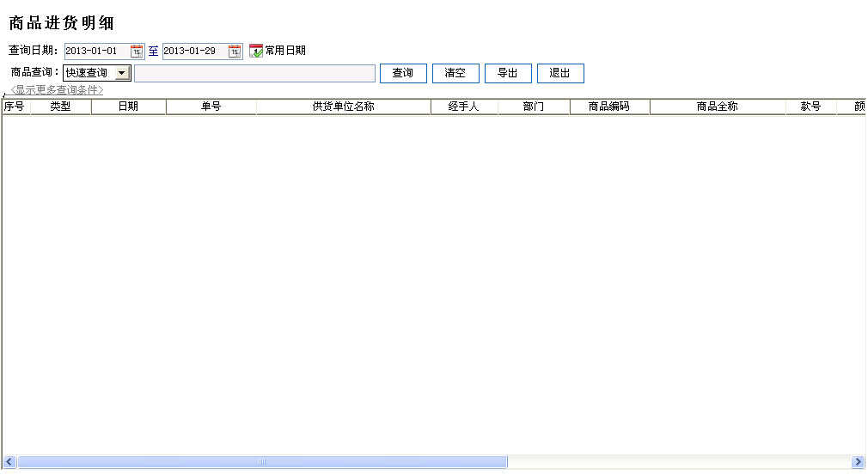The image size is (868, 475).
Task: Click the 退出 exit button
Action: pyautogui.click(x=560, y=73)
